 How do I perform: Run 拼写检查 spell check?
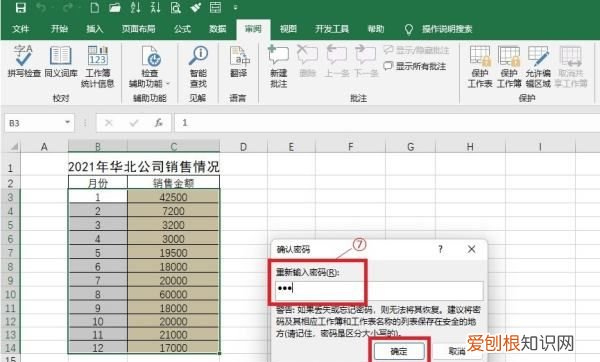pyautogui.click(x=24, y=62)
